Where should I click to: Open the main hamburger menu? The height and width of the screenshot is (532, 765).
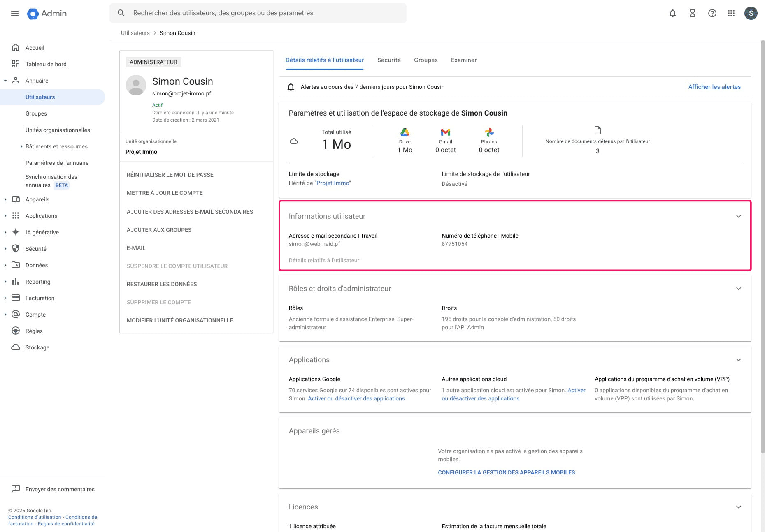point(15,13)
